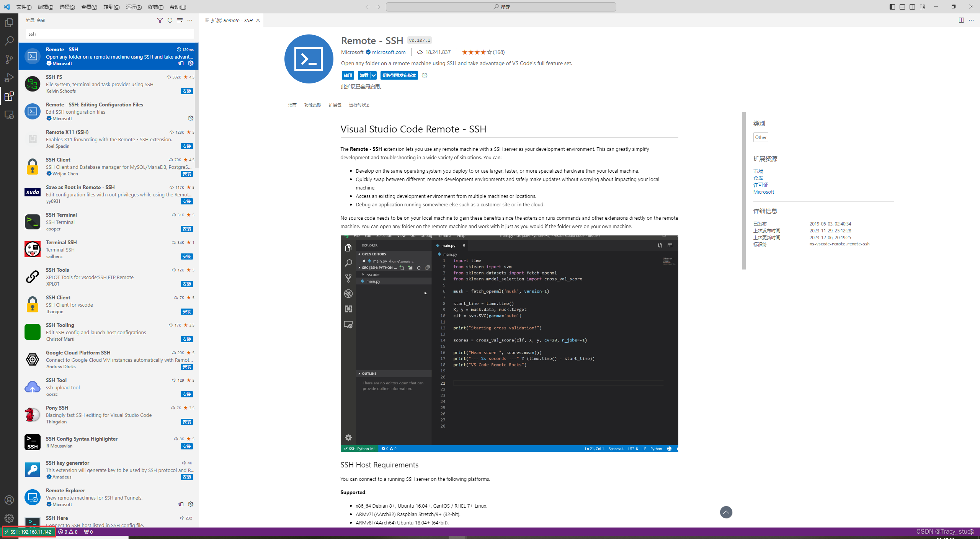Click the errors and warnings status indicator
980x539 pixels.
[68, 532]
